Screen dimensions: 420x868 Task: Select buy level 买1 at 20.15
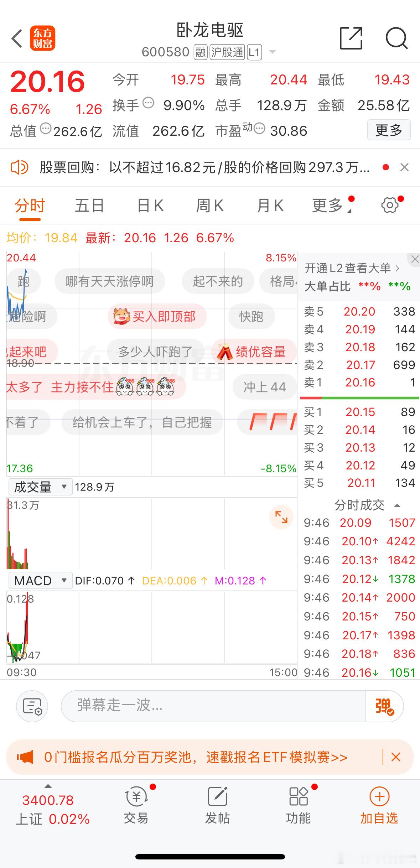[x=359, y=412]
